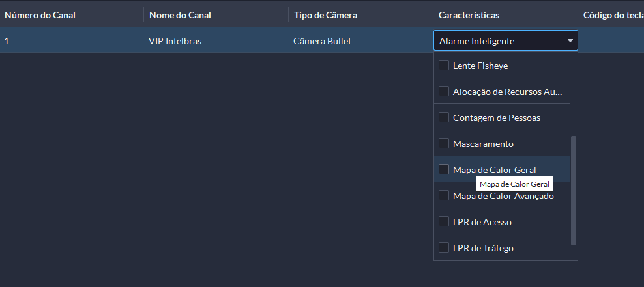Click the Código do teclado column header
Screen dimensions: 644x287
(613, 15)
